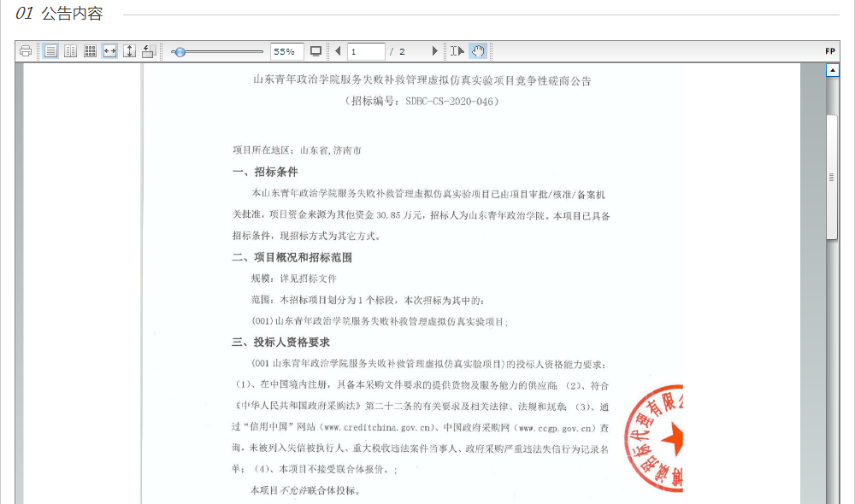Click the FP logo in toolbar
This screenshot has width=855, height=504.
click(829, 51)
